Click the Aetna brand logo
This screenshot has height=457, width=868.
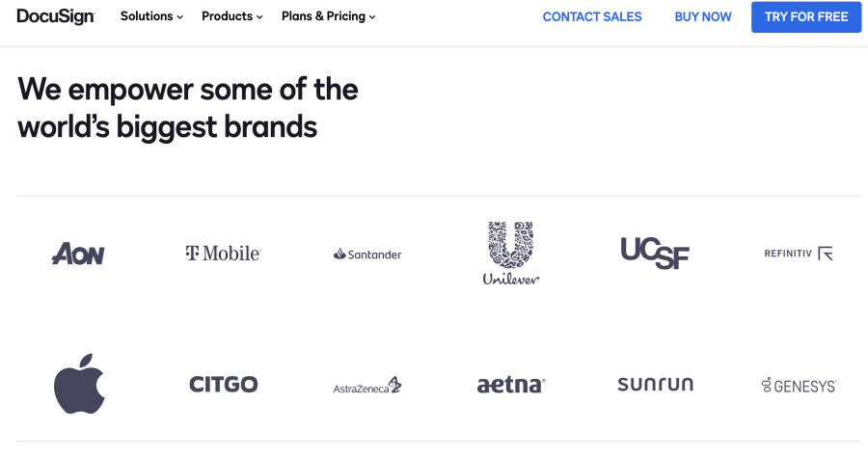click(511, 385)
